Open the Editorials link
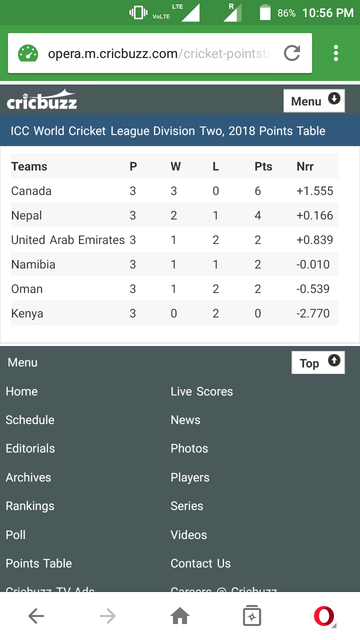The image size is (360, 640). pyautogui.click(x=30, y=449)
